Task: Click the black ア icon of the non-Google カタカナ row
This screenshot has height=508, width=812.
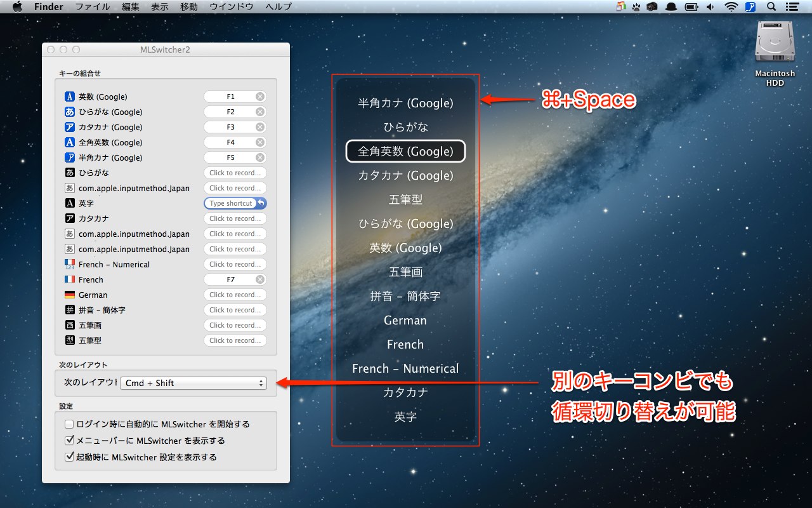Action: pyautogui.click(x=70, y=218)
